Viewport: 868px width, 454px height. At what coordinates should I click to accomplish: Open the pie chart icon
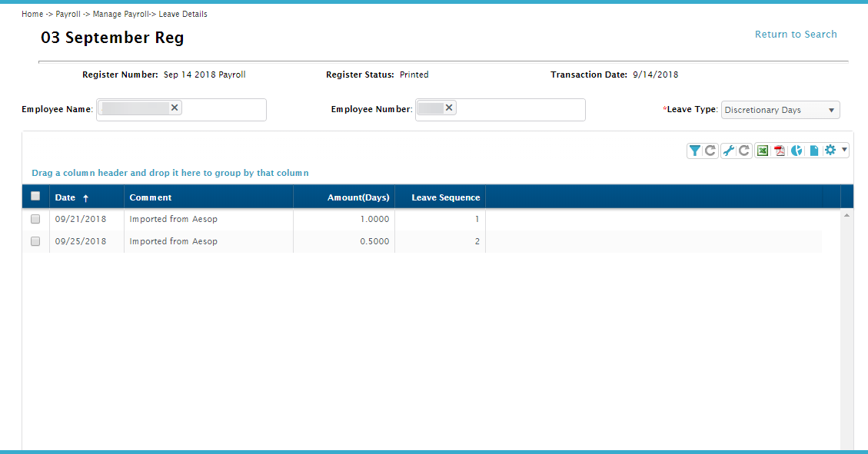point(796,151)
